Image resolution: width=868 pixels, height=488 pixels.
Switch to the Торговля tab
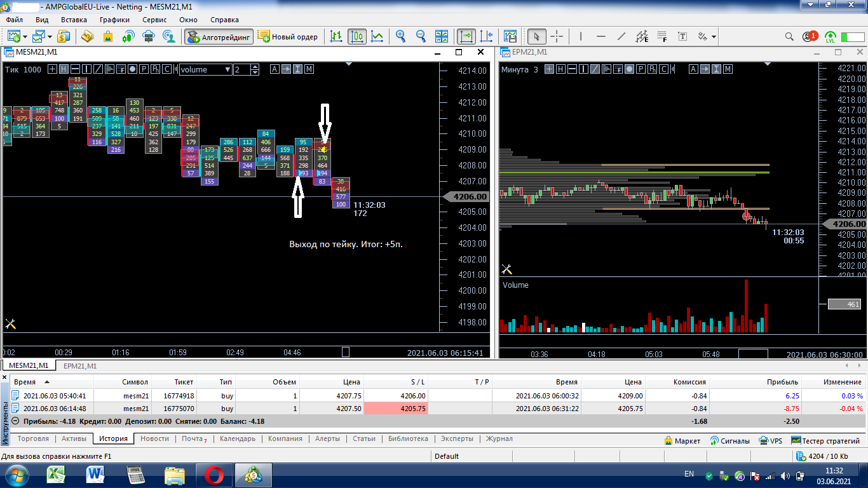click(x=33, y=438)
